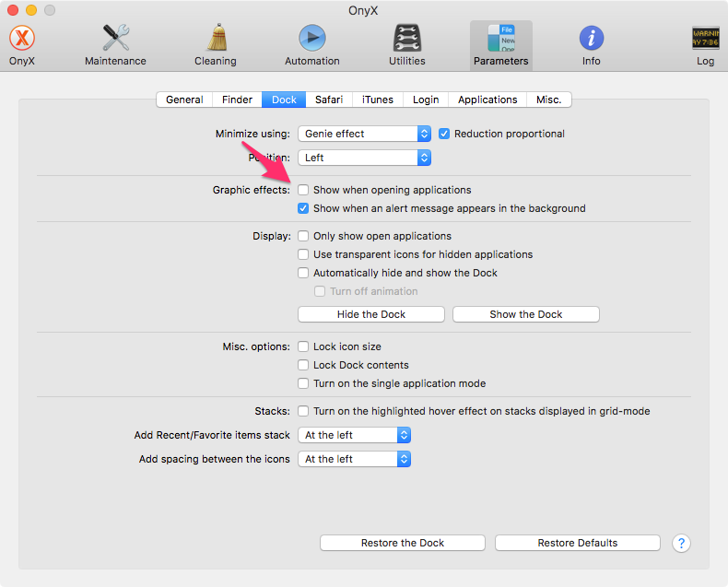Open the Cleaning broom section
The image size is (728, 587).
click(x=216, y=45)
